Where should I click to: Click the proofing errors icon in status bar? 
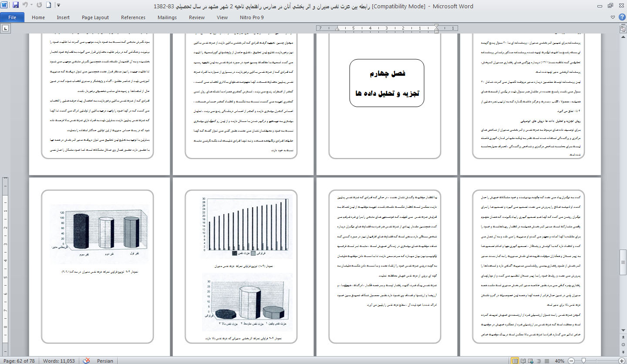[x=86, y=361]
